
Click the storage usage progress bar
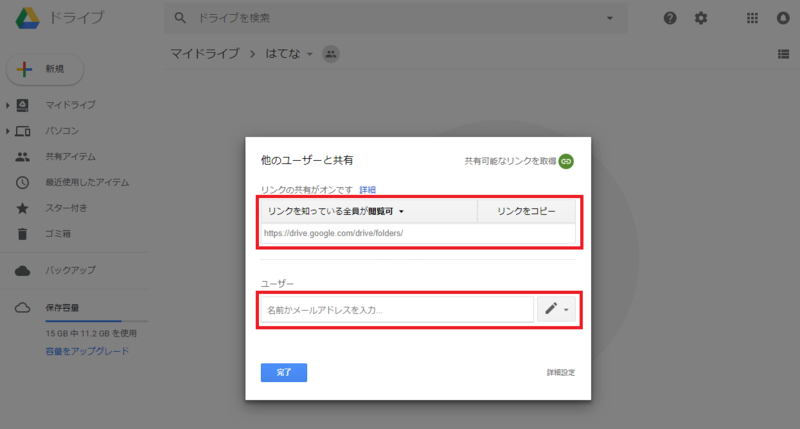97,321
